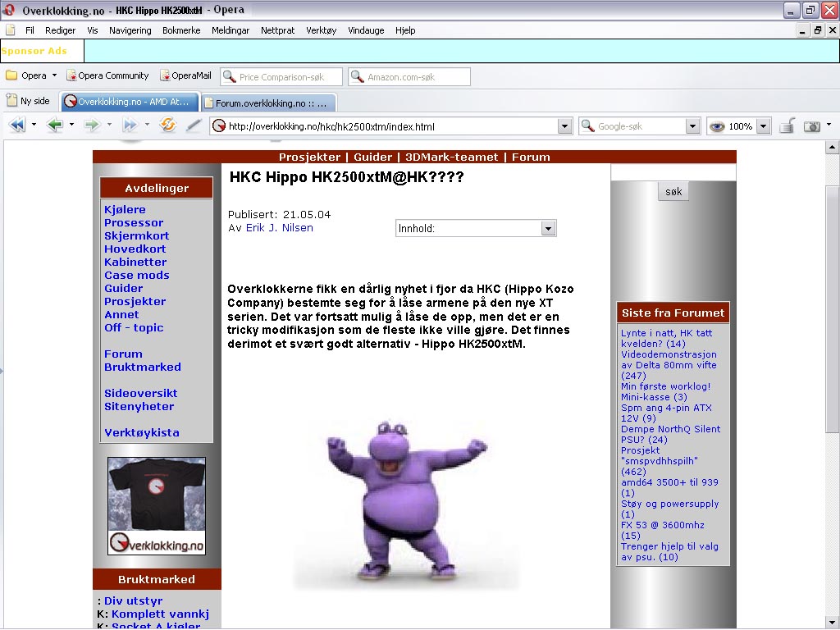
Task: Open the Opera Community bookmark
Action: 107,75
